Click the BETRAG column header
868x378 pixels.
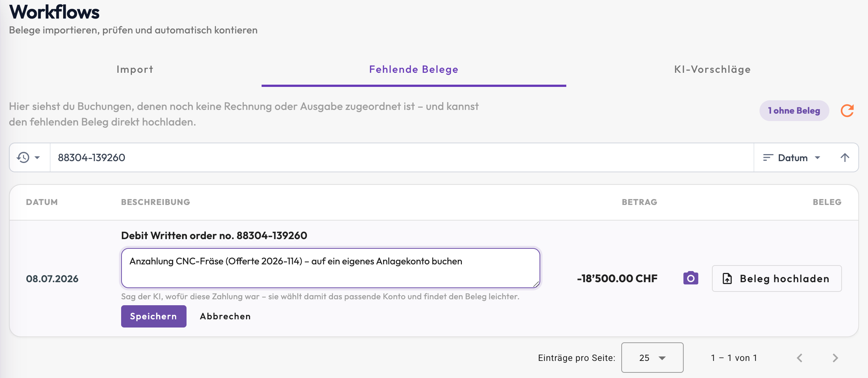point(639,202)
